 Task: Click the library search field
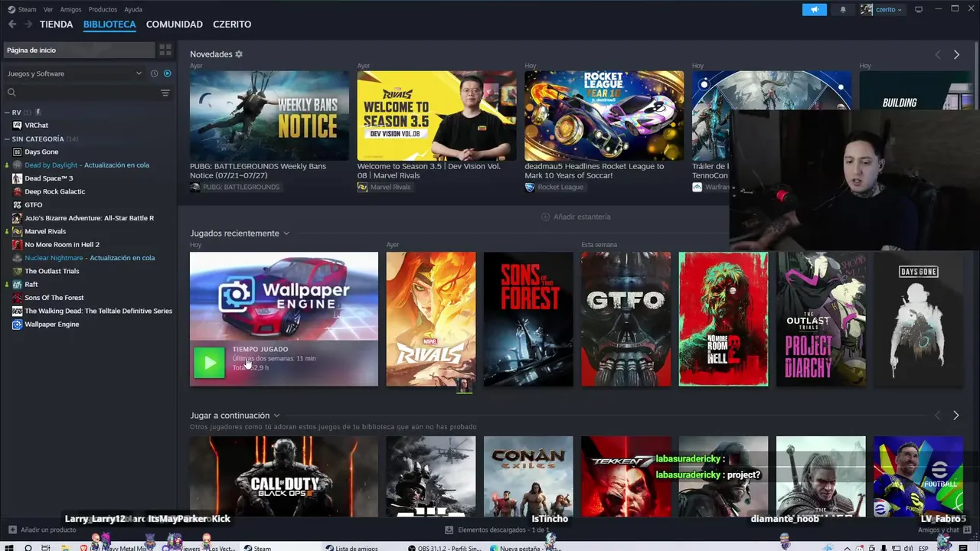click(87, 93)
